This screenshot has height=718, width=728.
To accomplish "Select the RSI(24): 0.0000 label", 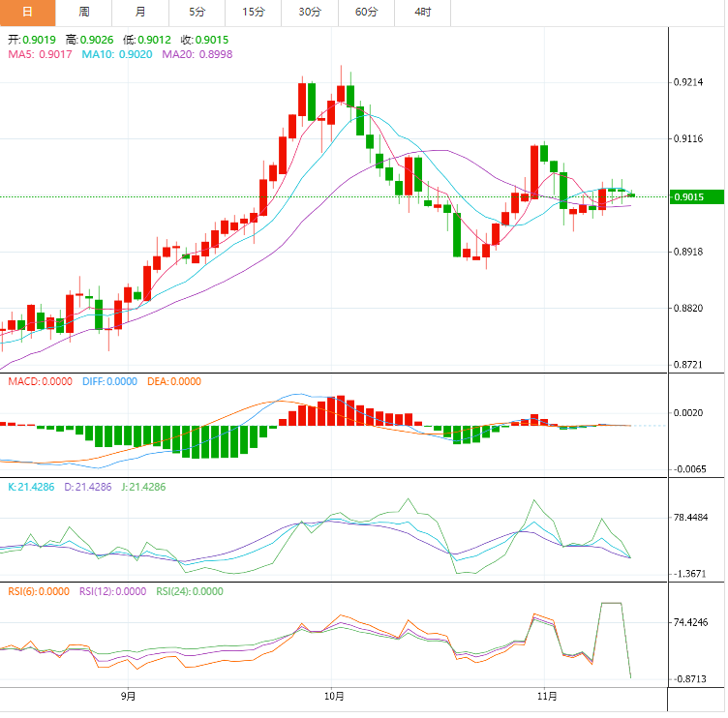I will tap(189, 591).
